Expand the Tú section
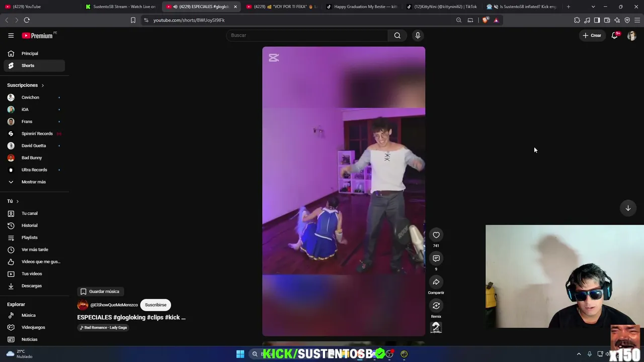 click(x=13, y=201)
